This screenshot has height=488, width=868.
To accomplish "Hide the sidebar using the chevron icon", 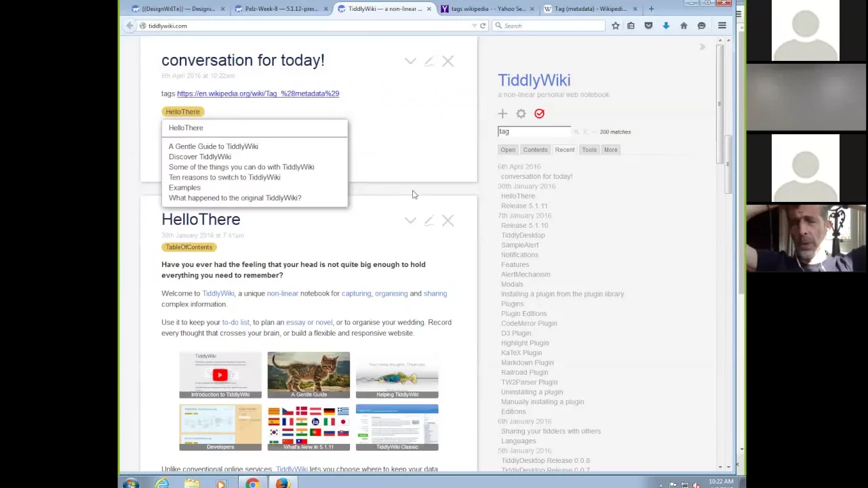I will point(702,47).
